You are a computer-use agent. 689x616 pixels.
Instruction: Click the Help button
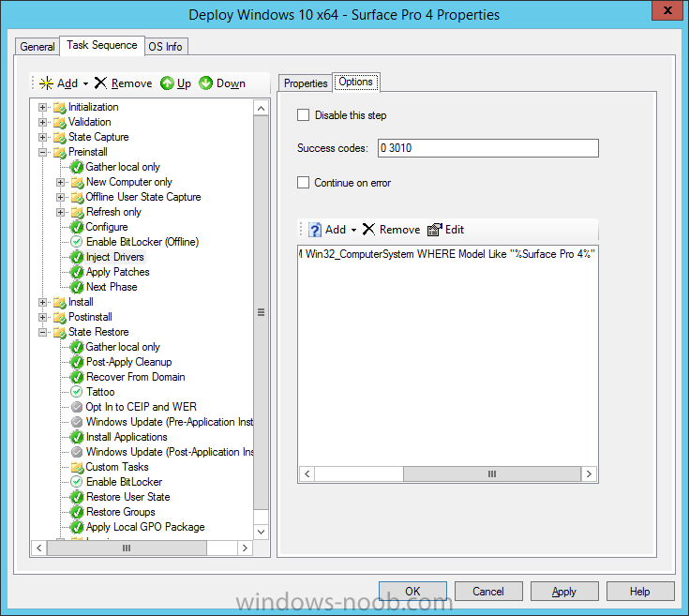[640, 592]
